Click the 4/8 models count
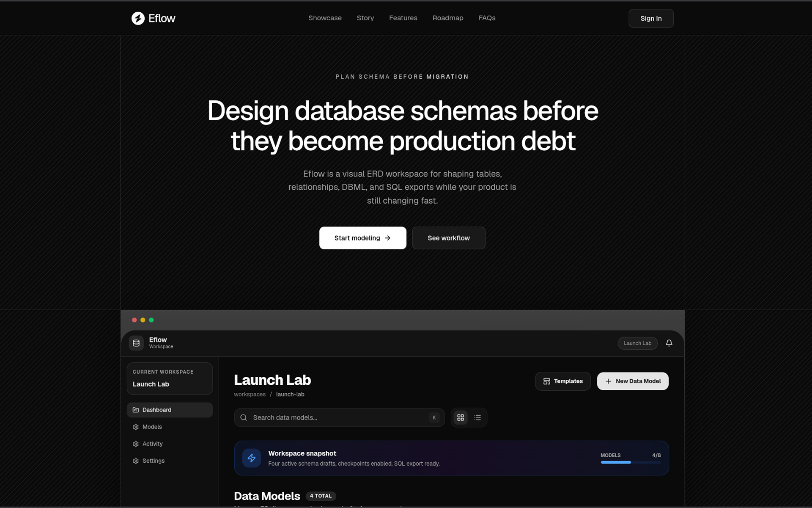The height and width of the screenshot is (508, 812). point(656,455)
